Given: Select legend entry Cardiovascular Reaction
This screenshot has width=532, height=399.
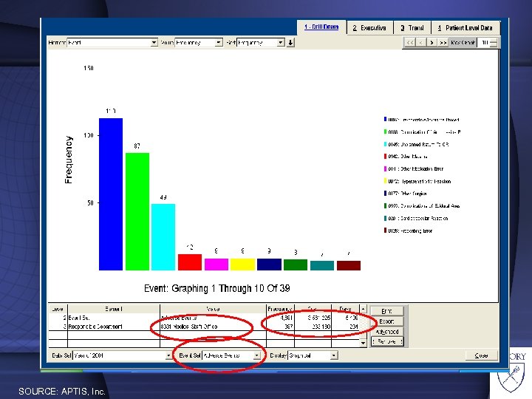Looking at the screenshot, I should [x=417, y=218].
